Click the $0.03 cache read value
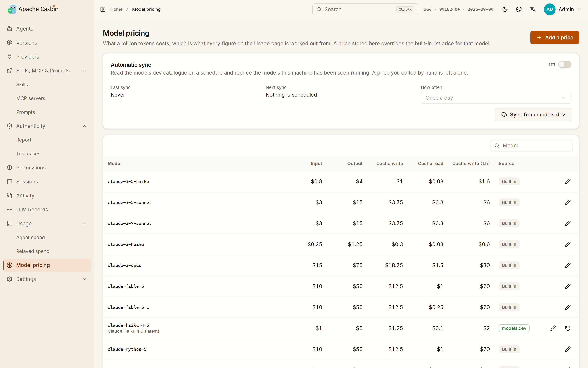588x368 pixels. point(436,244)
